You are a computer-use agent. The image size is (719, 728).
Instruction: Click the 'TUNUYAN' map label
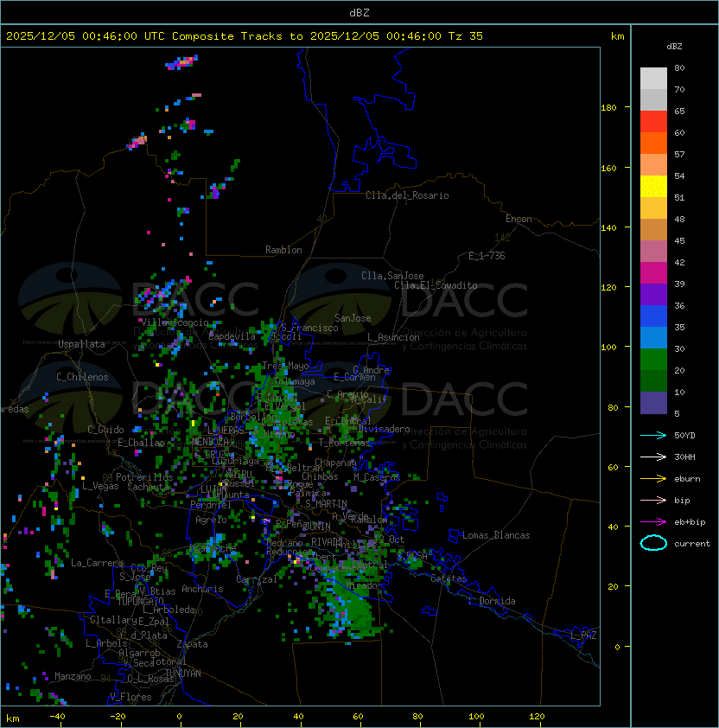point(183,674)
